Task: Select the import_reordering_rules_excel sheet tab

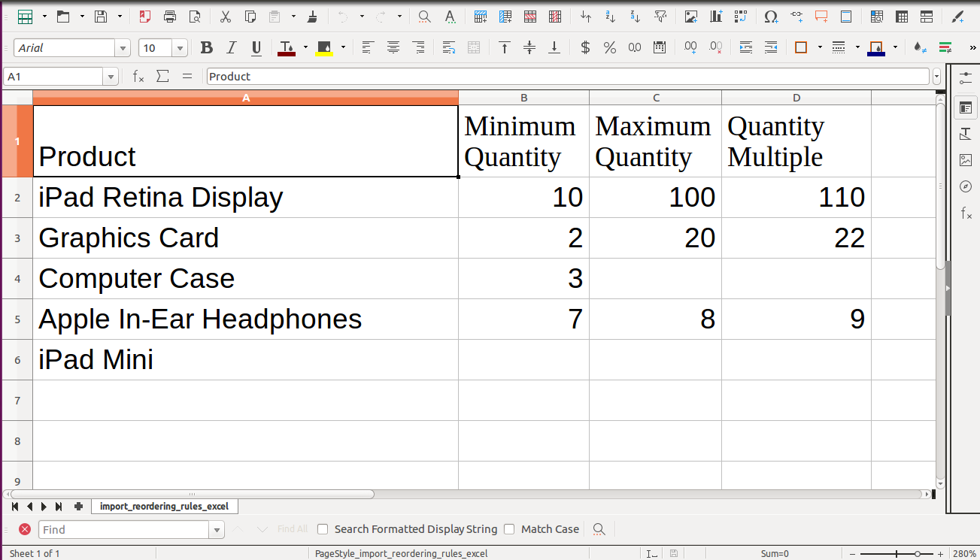Action: (x=164, y=507)
